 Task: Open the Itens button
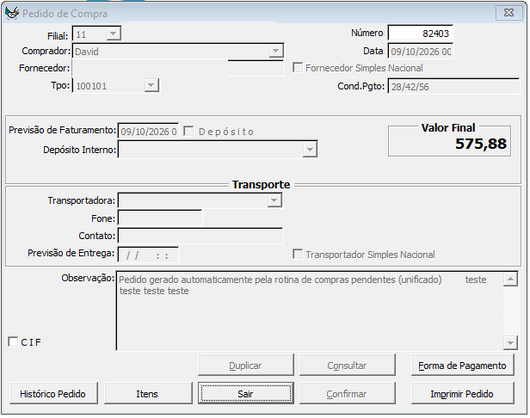click(x=148, y=393)
